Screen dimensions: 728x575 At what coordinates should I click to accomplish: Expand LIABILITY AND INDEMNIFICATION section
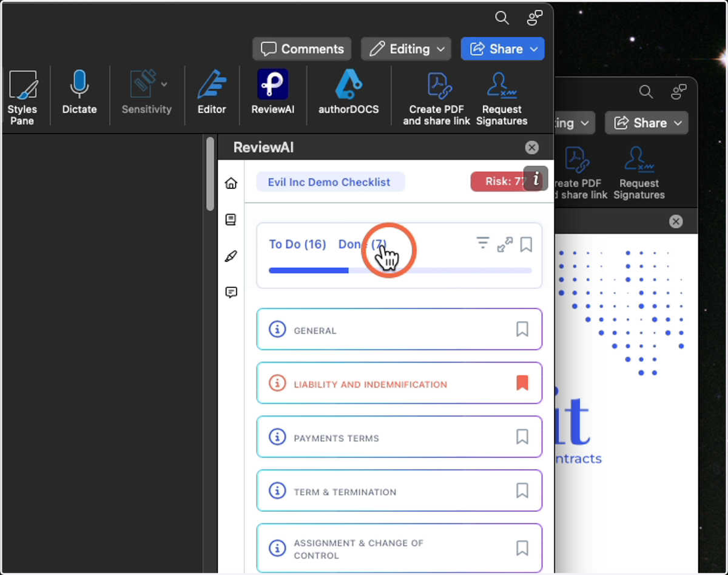coord(399,383)
